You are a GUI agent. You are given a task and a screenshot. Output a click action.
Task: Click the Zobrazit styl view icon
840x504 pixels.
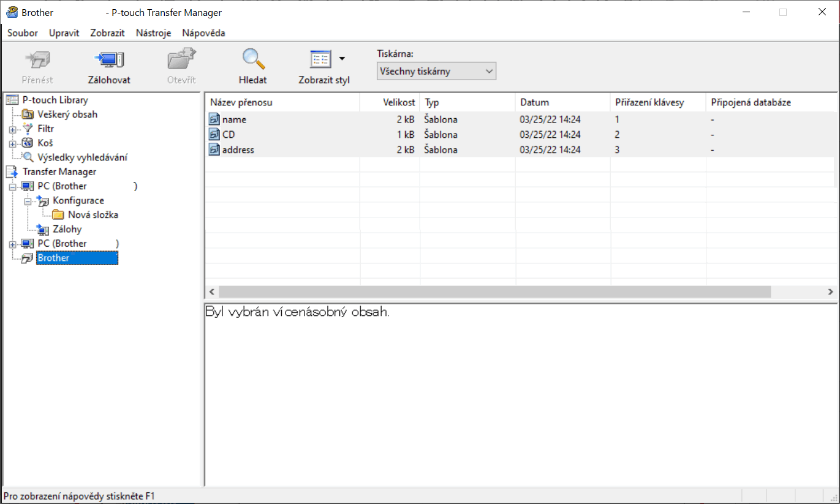pyautogui.click(x=320, y=59)
